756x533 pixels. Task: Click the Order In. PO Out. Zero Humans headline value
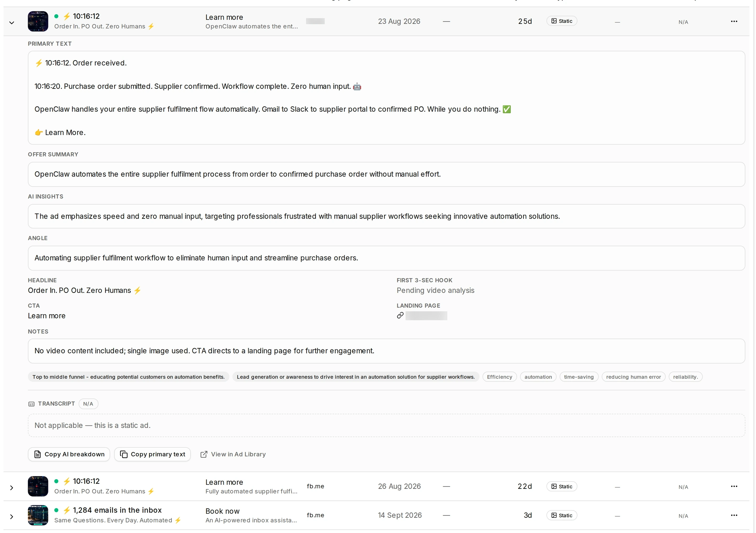coord(85,290)
